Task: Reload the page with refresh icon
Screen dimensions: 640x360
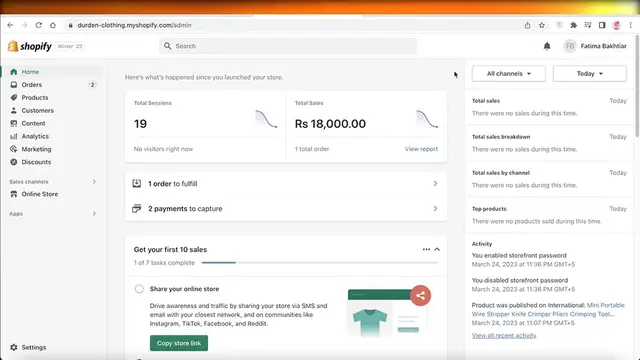Action: click(38, 25)
